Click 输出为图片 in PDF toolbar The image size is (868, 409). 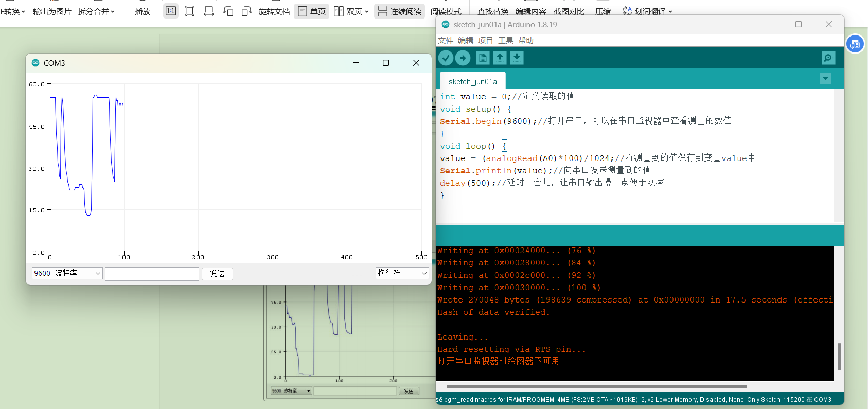tap(52, 11)
